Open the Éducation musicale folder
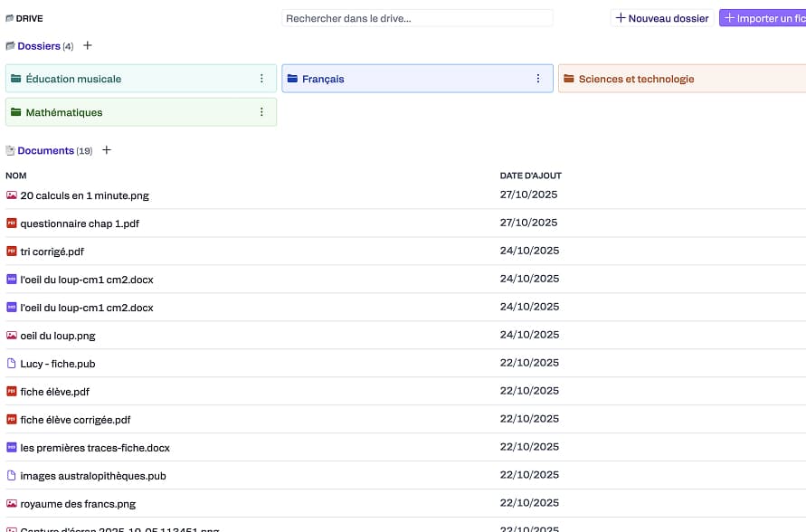This screenshot has width=806, height=532. (x=73, y=79)
